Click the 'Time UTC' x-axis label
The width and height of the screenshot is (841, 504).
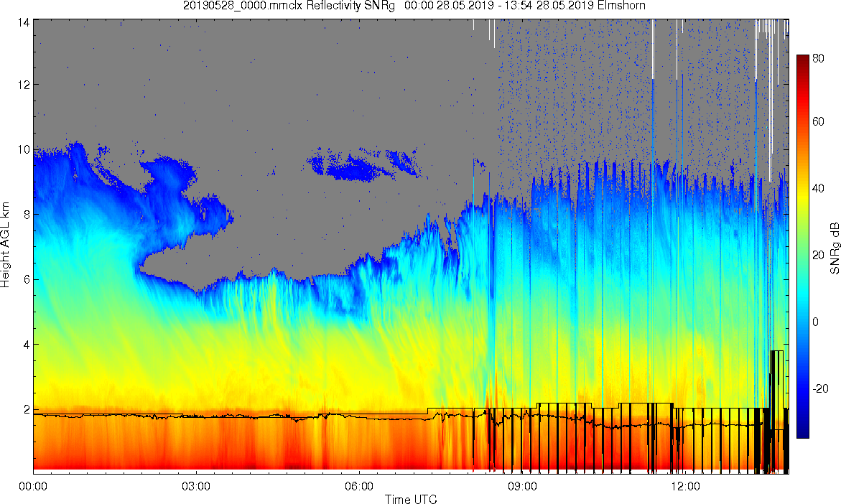[411, 499]
